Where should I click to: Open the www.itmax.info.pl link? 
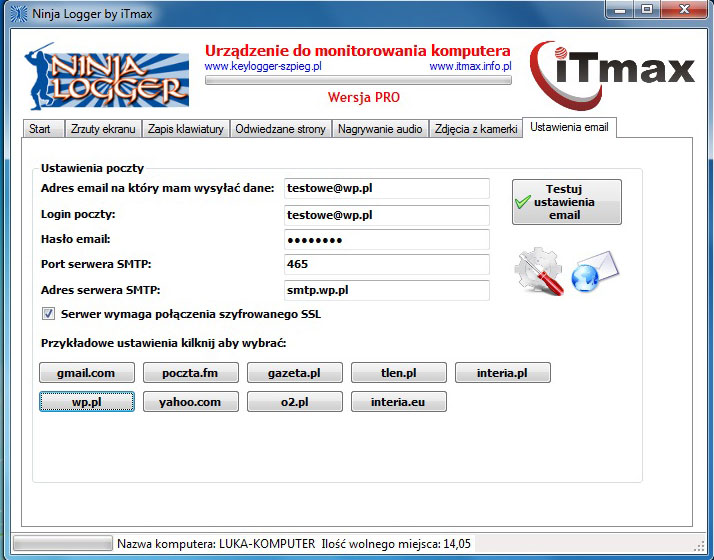(470, 66)
